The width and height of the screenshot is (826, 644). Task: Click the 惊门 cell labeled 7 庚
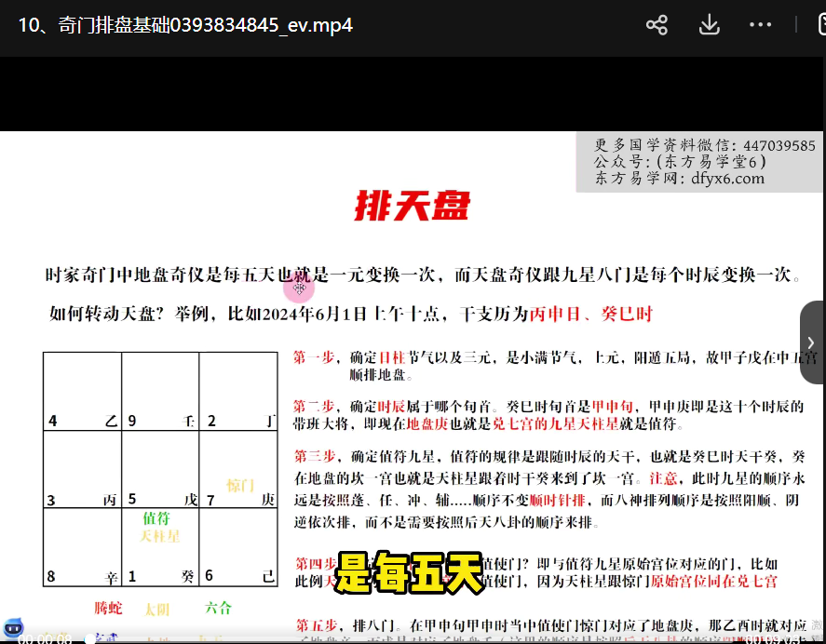click(x=239, y=469)
